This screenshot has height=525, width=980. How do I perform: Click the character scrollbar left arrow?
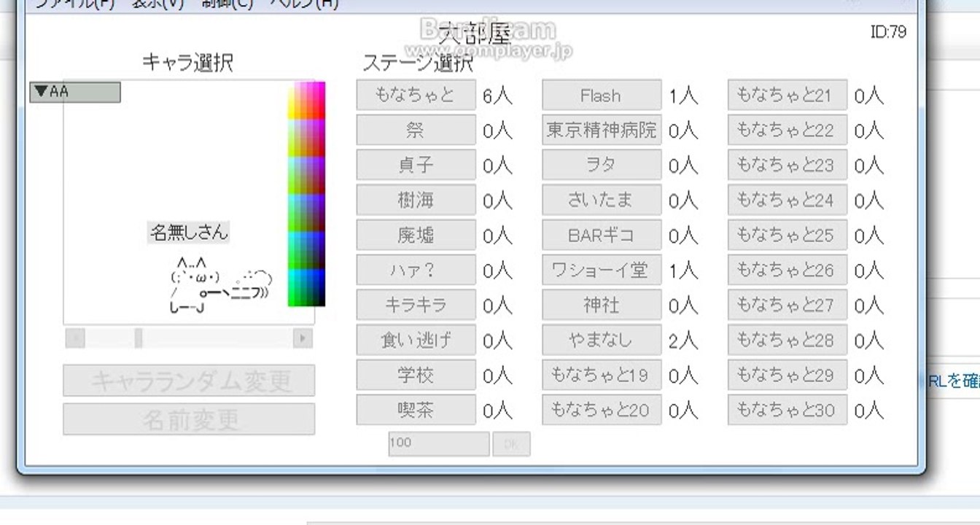coord(75,338)
